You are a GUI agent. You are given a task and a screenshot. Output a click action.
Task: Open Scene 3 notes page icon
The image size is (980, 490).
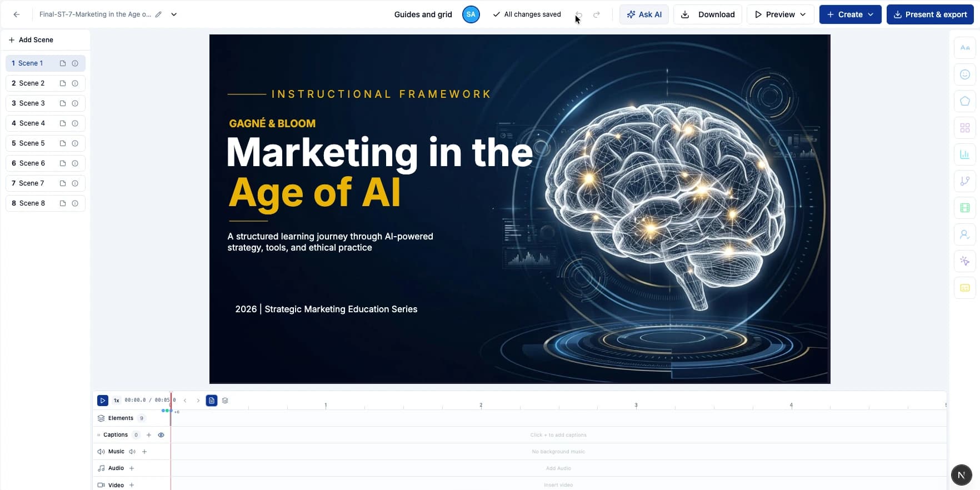pyautogui.click(x=63, y=103)
